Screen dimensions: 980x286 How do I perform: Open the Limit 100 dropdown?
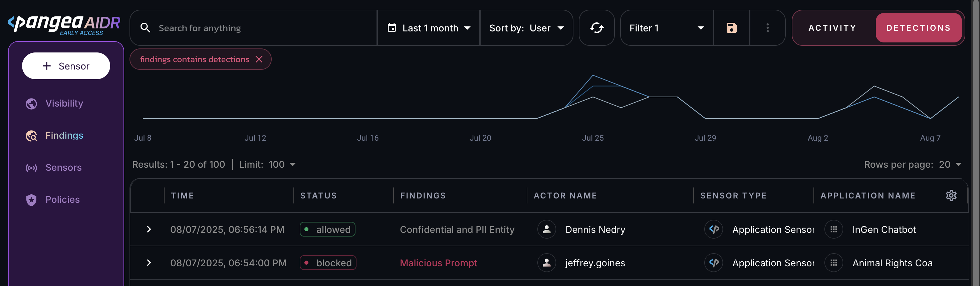[x=282, y=164]
